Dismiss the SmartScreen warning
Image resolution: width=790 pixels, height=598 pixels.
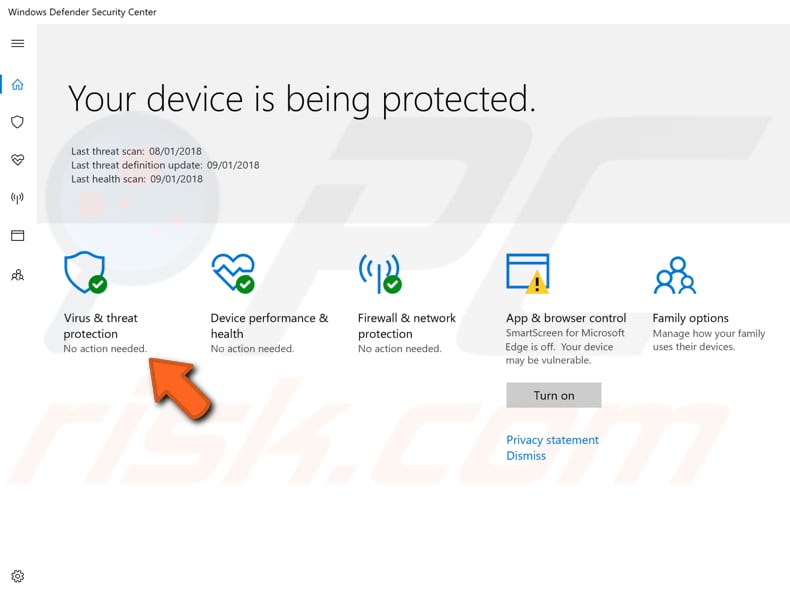[526, 456]
